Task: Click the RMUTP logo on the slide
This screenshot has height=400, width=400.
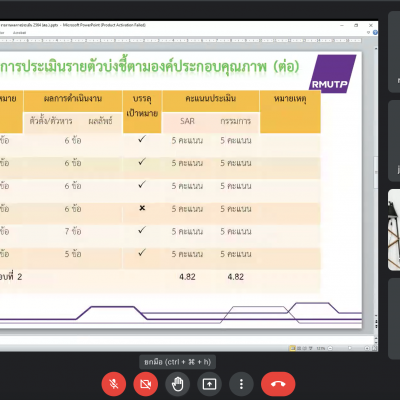Action: (332, 74)
